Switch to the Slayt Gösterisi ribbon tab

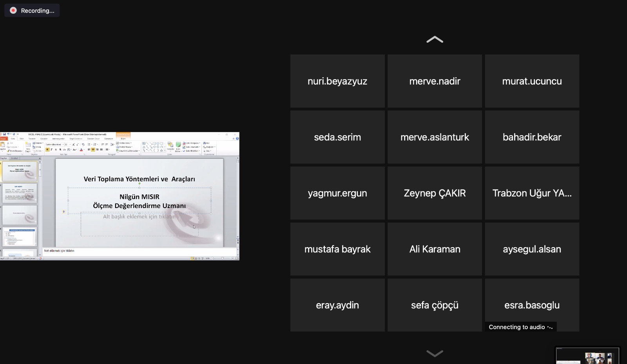[x=76, y=139]
